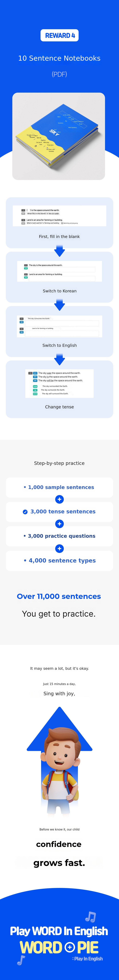Select the 1,000 sample sentences card
This screenshot has height=980, width=119.
(59, 487)
